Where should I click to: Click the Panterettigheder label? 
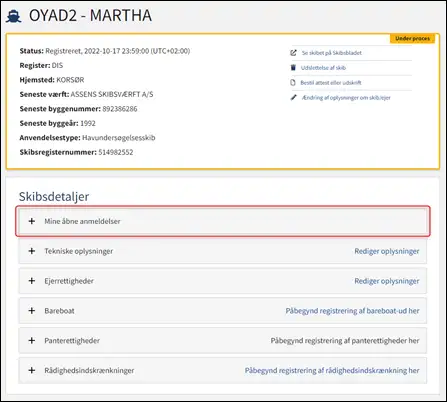[x=72, y=341]
